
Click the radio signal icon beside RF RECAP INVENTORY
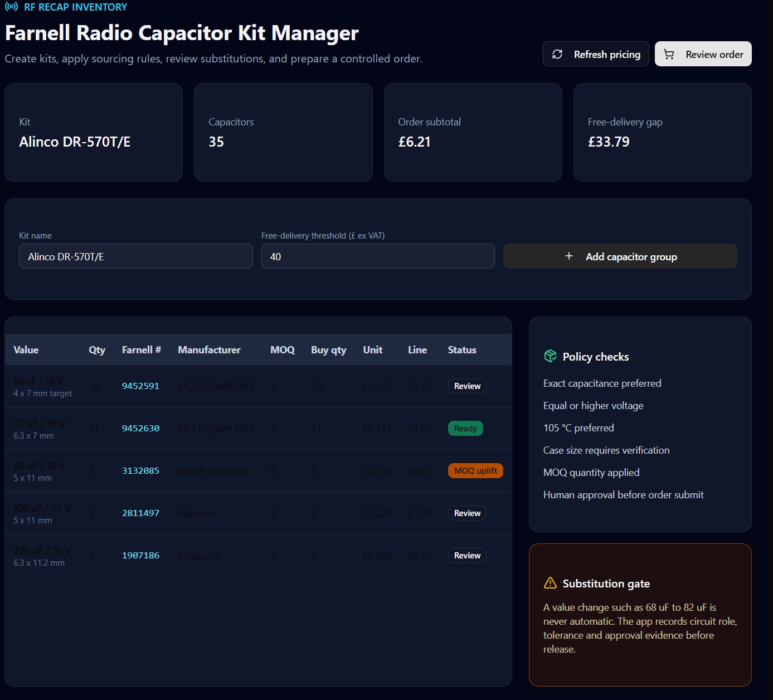tap(11, 7)
